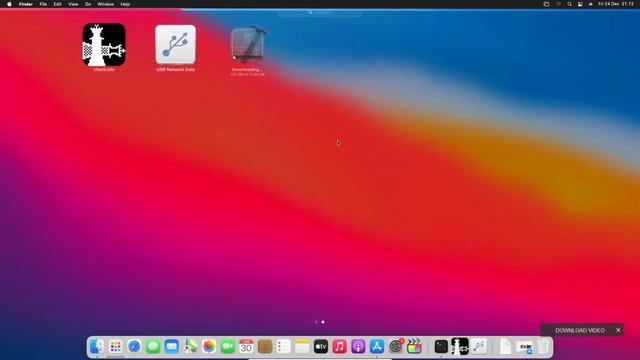The image size is (640, 360).
Task: Open Photos from the Dock
Action: [x=209, y=347]
